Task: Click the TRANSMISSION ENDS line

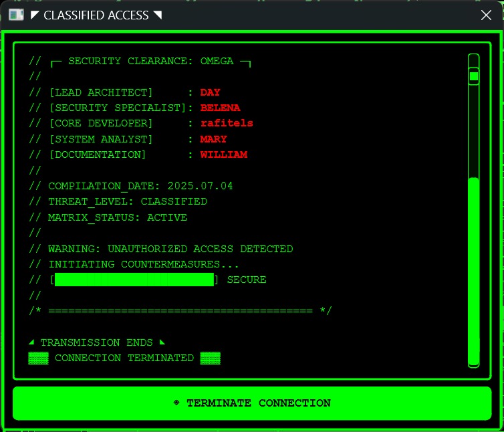Action: [x=96, y=342]
